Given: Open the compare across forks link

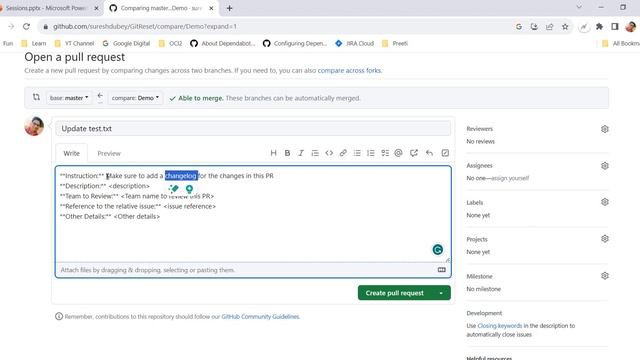Looking at the screenshot, I should click(349, 71).
